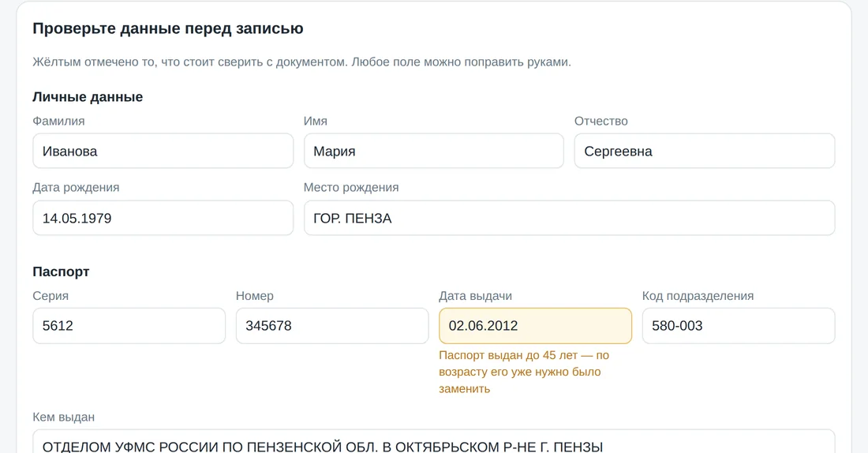The image size is (868, 453).
Task: Click the passport Номер field 345678
Action: [332, 326]
